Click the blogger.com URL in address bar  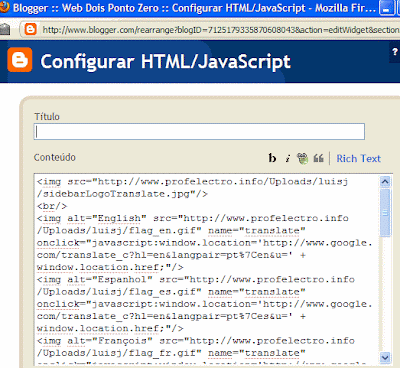(x=220, y=30)
